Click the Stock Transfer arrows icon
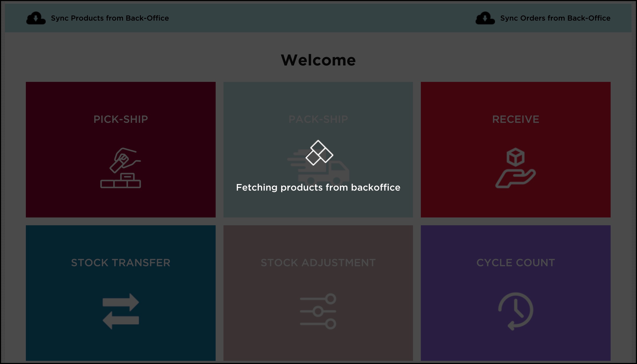 coord(121,311)
